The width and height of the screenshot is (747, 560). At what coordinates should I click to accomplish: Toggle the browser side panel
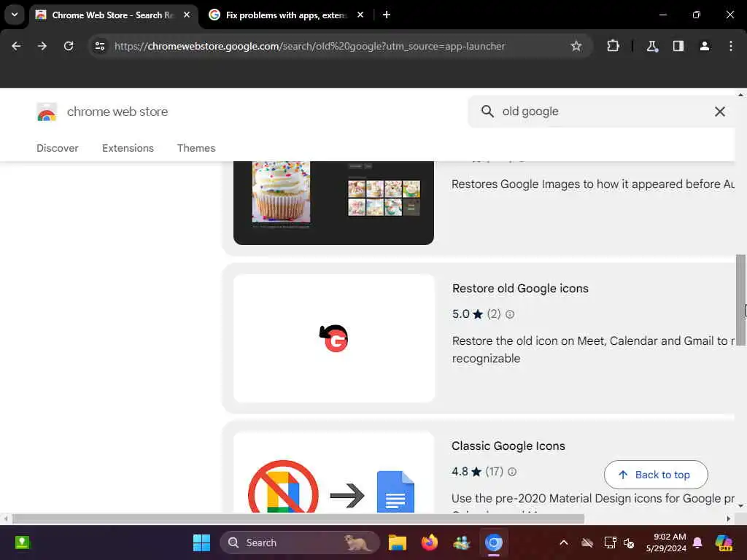coord(678,46)
